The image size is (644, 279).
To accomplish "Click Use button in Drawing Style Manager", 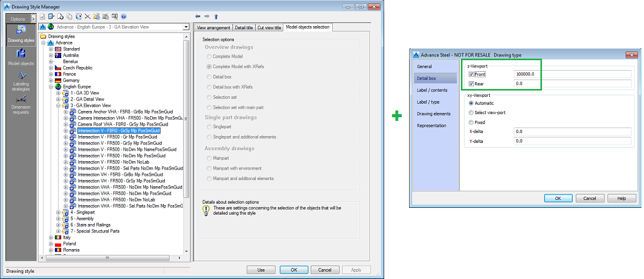I will pyautogui.click(x=261, y=270).
